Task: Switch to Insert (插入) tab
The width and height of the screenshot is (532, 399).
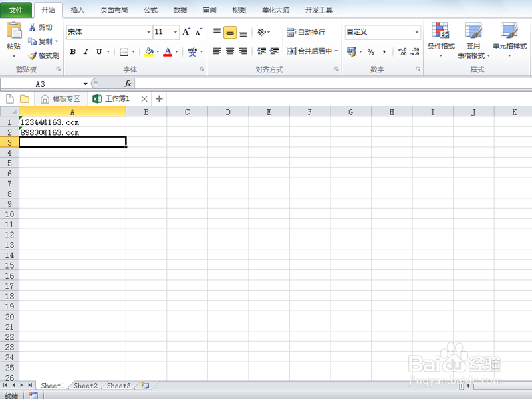Action: coord(77,10)
